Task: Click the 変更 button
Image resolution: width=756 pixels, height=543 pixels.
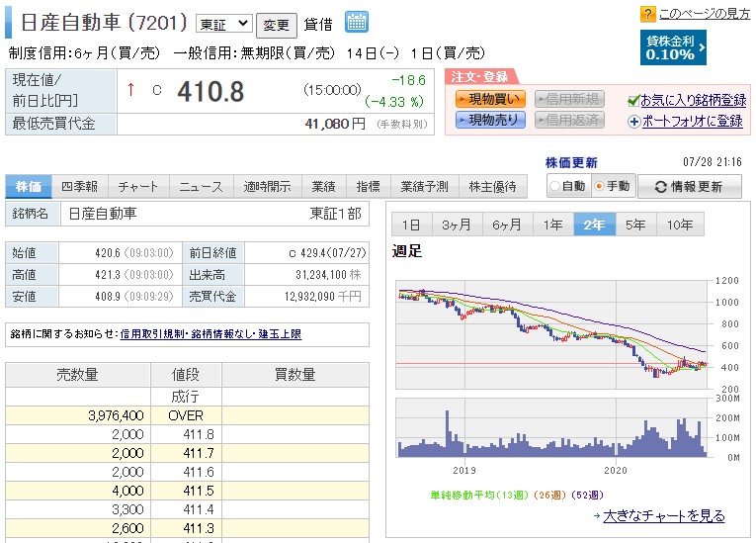Action: 277,25
